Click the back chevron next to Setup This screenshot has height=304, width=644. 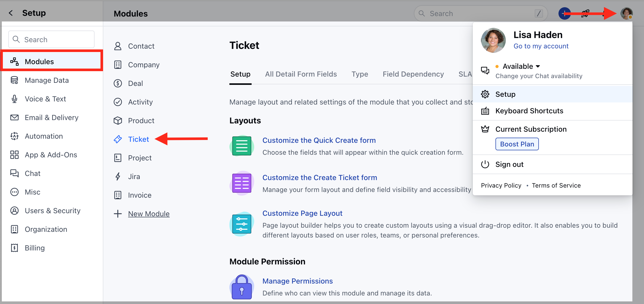(x=11, y=13)
